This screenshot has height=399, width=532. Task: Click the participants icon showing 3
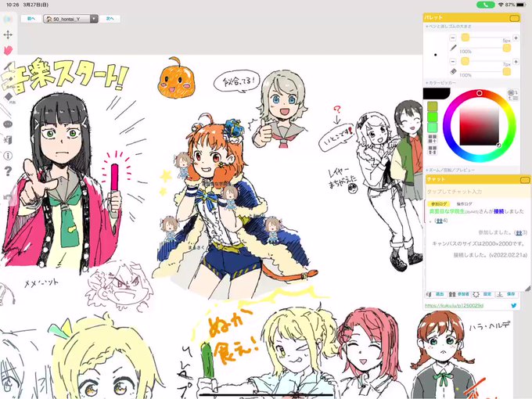pos(520,232)
